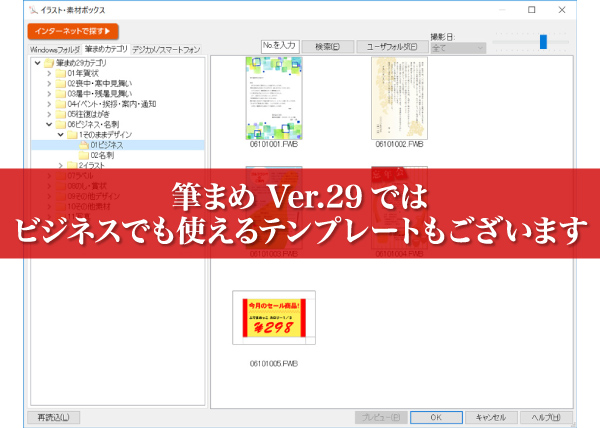Select the 筆まめカテゴリ tab
This screenshot has height=428, width=600.
(106, 48)
